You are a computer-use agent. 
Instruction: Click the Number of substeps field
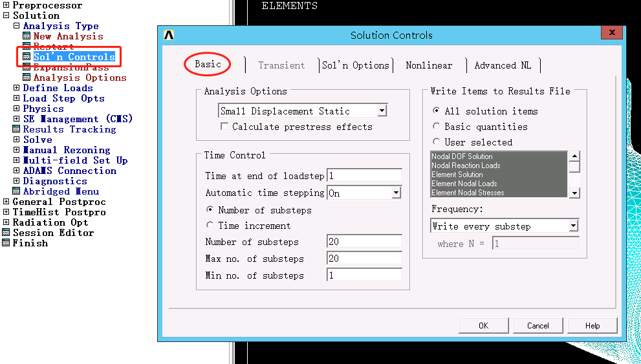pyautogui.click(x=364, y=241)
